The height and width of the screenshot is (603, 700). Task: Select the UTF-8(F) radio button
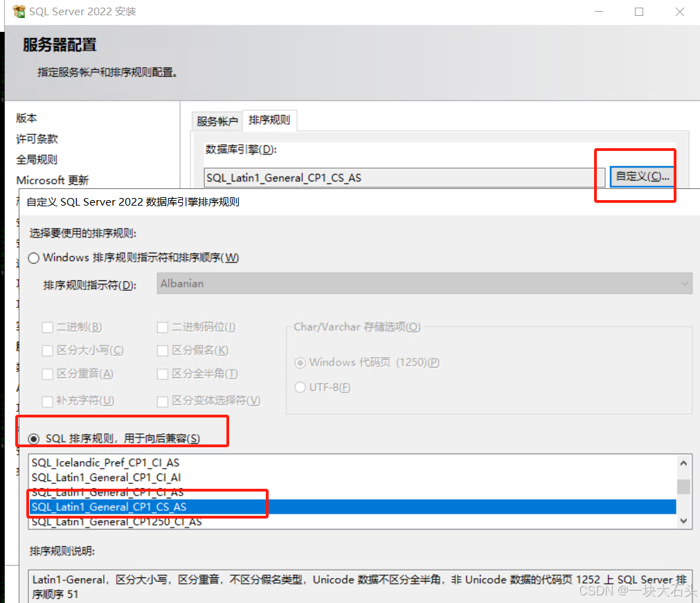point(300,388)
